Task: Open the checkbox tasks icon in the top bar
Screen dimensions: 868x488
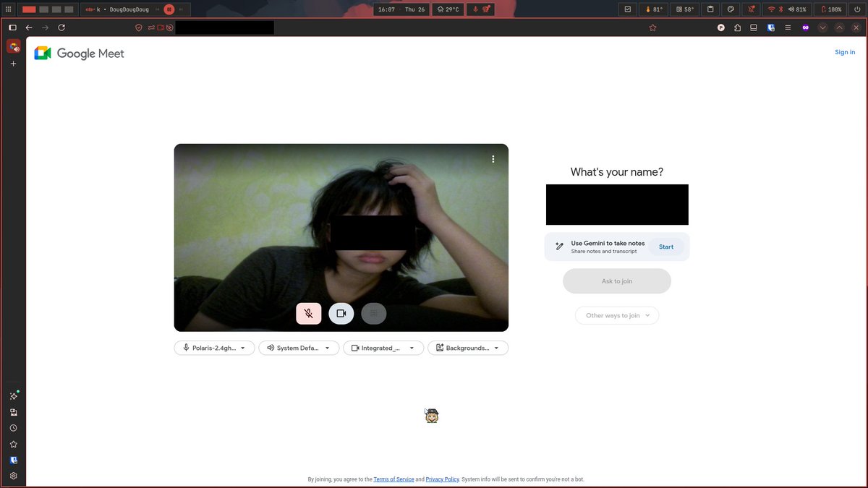Action: [628, 9]
